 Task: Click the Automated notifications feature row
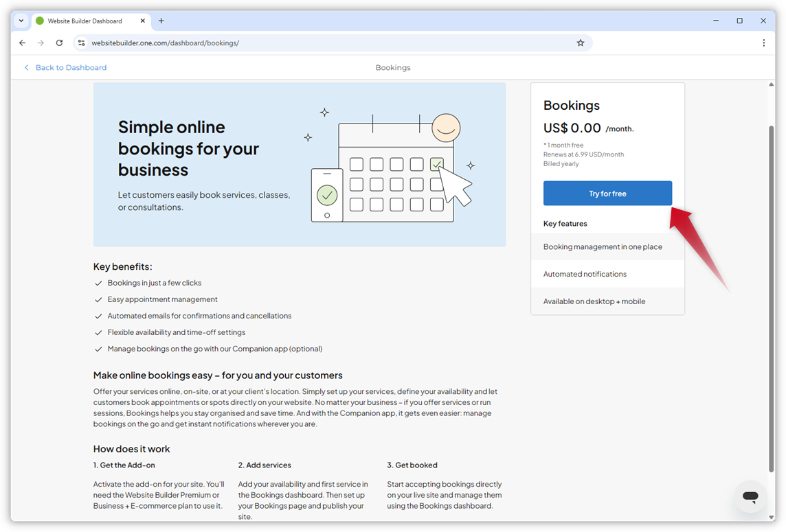point(585,274)
